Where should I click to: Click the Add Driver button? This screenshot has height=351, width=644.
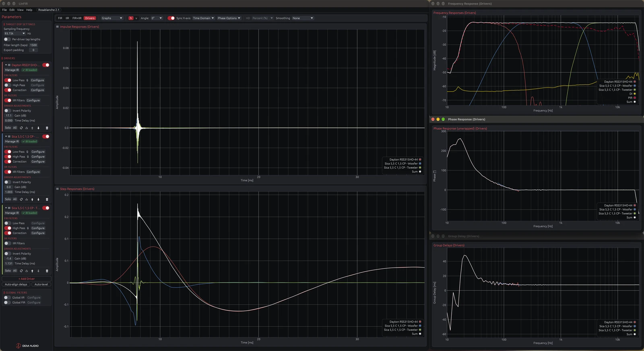point(27,278)
